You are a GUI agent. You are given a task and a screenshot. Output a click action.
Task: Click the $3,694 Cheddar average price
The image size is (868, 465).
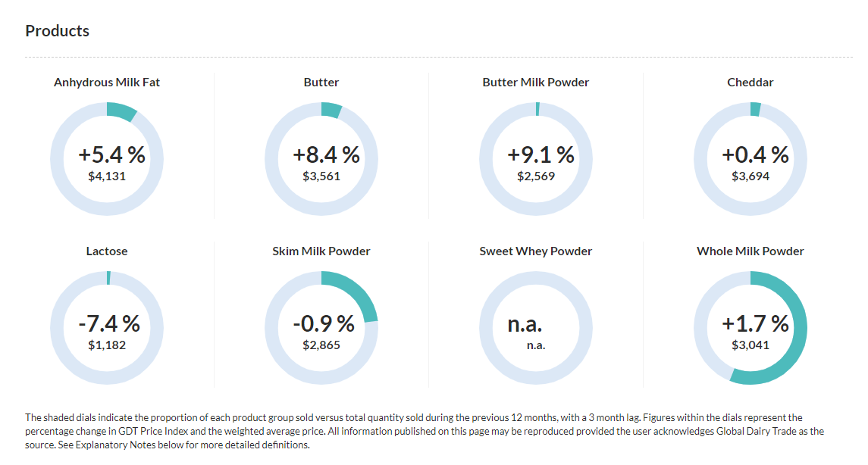[750, 176]
